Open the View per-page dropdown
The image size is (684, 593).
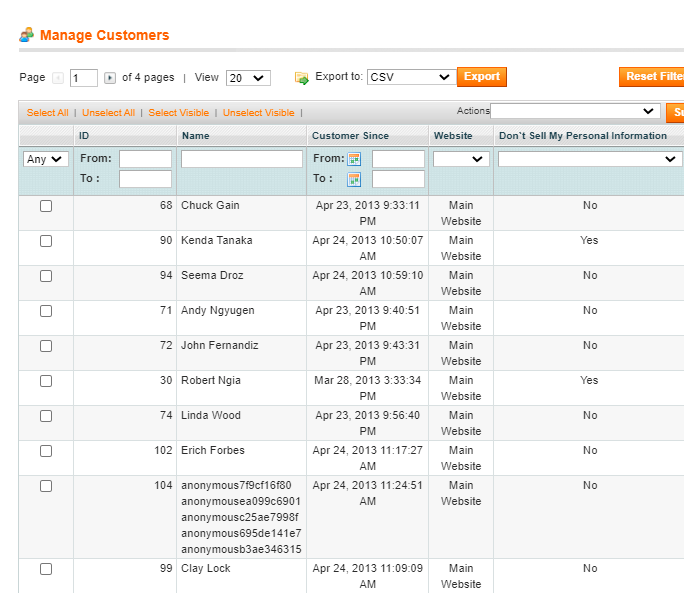tap(247, 78)
